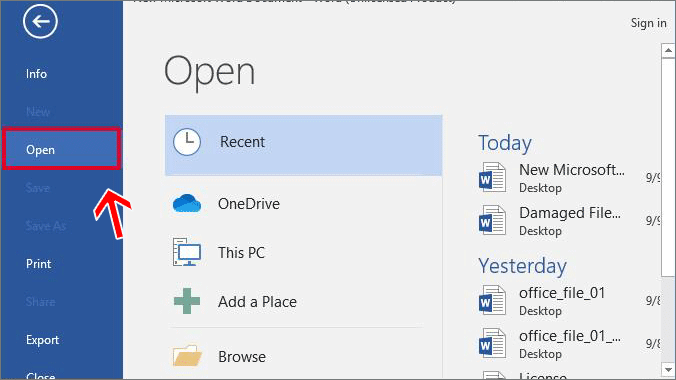Click the back arrow circle icon
Viewport: 676px width, 380px height.
click(x=40, y=21)
